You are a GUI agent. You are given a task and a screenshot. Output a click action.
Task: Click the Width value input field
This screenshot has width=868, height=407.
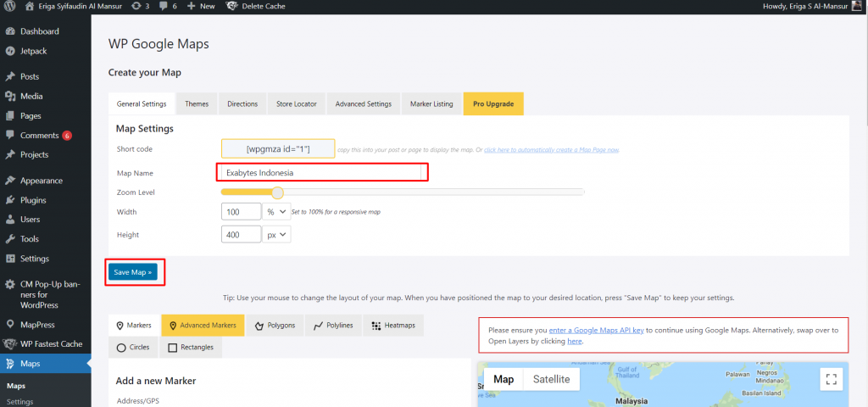point(241,211)
